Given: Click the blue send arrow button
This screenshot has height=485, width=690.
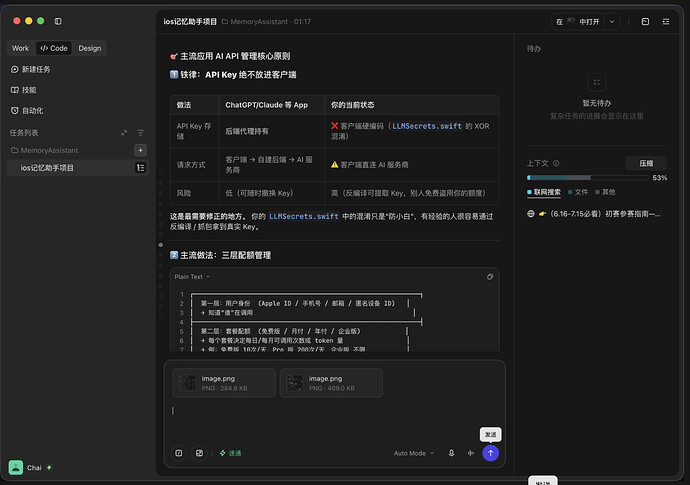Looking at the screenshot, I should coord(490,453).
